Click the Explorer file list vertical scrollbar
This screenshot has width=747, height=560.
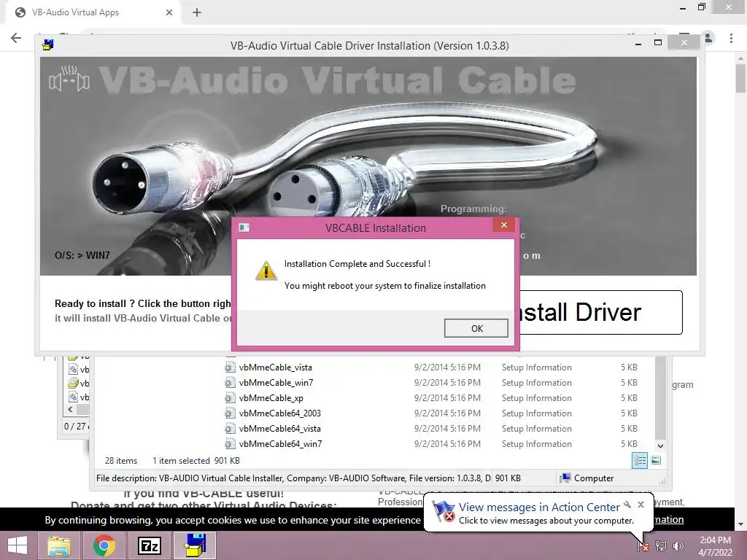[660, 398]
